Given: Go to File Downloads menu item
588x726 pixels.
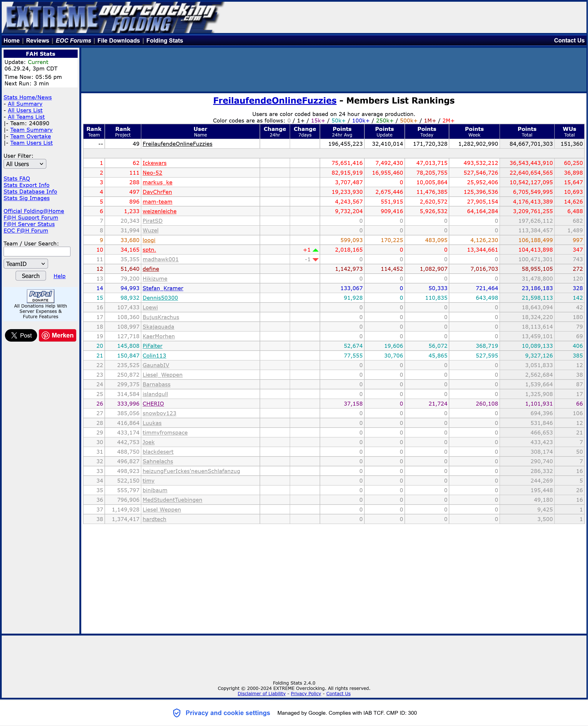Looking at the screenshot, I should 119,41.
